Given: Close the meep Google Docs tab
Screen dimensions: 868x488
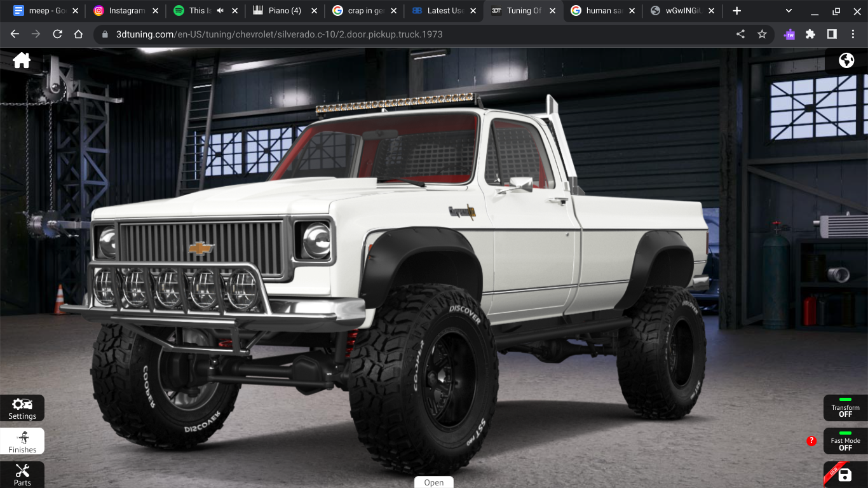Looking at the screenshot, I should tap(76, 11).
